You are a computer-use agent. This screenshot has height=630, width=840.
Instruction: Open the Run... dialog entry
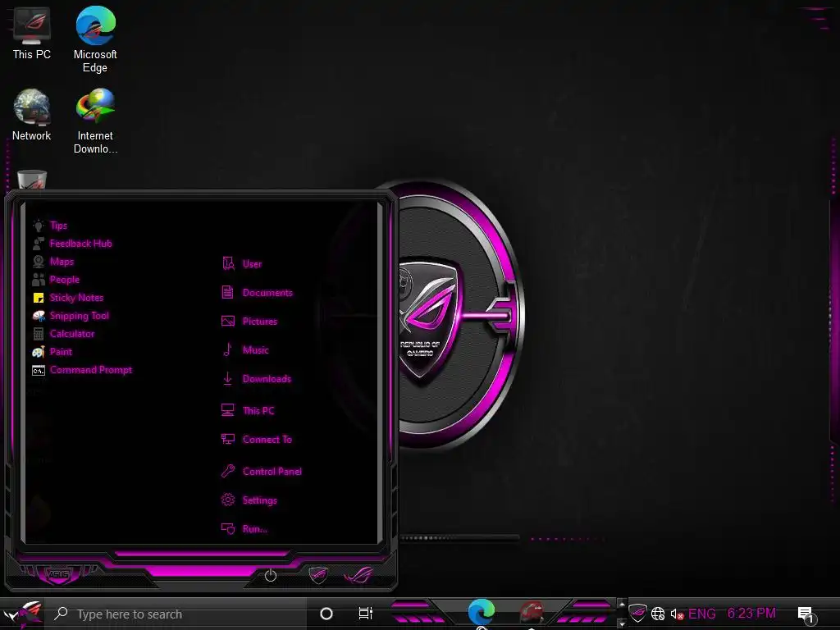coord(244,529)
